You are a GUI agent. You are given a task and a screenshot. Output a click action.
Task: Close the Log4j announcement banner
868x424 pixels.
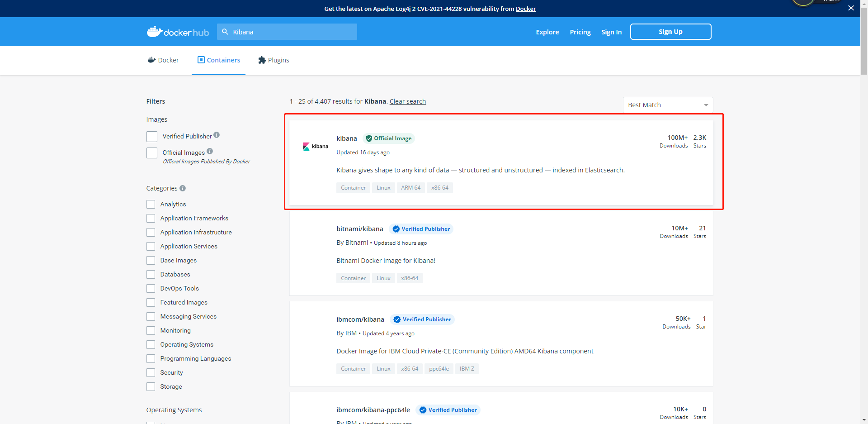pyautogui.click(x=851, y=8)
